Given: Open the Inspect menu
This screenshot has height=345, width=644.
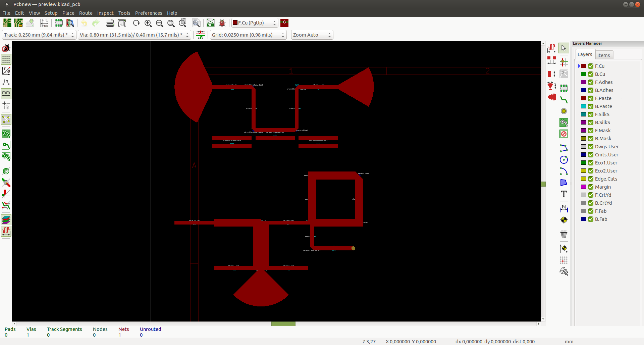Looking at the screenshot, I should [105, 13].
